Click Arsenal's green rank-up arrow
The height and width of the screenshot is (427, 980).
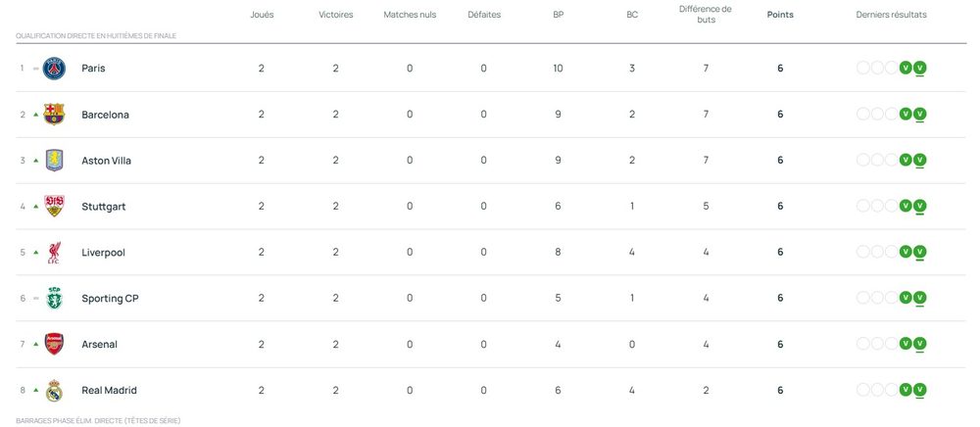coord(35,344)
